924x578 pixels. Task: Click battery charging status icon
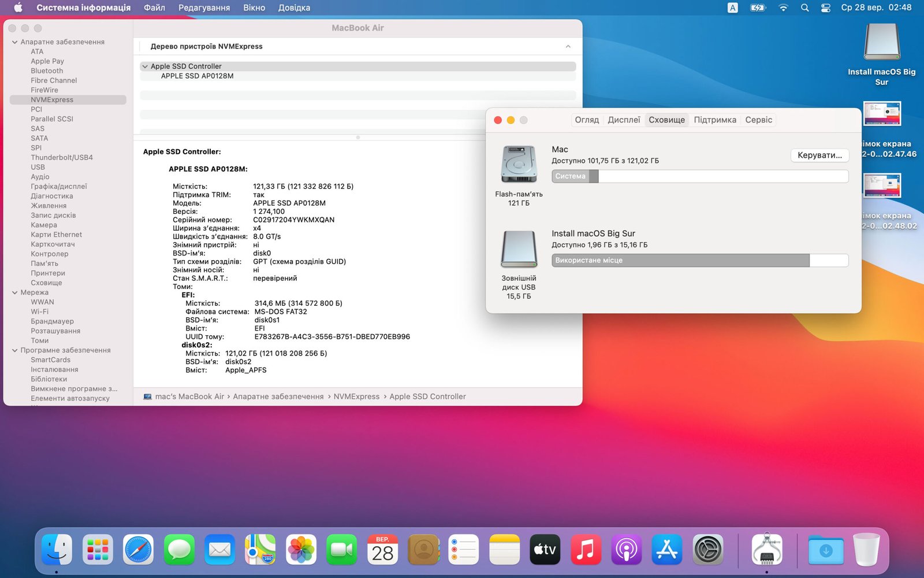pyautogui.click(x=758, y=8)
